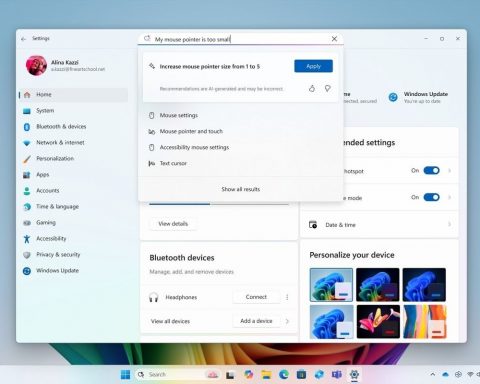Click inside the settings search field

point(241,39)
